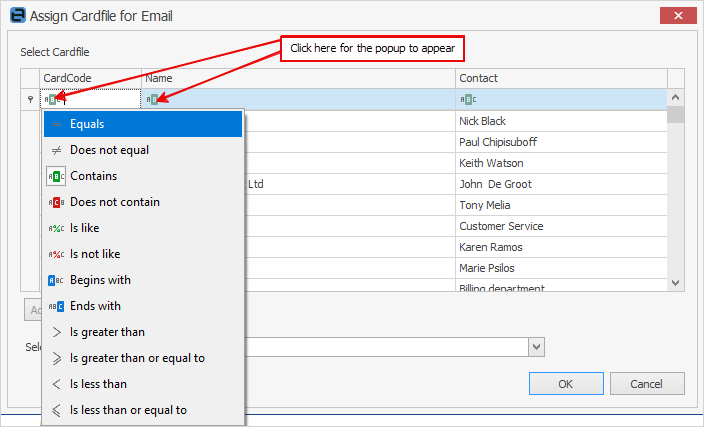Click the CardCode filter operator icon

52,100
